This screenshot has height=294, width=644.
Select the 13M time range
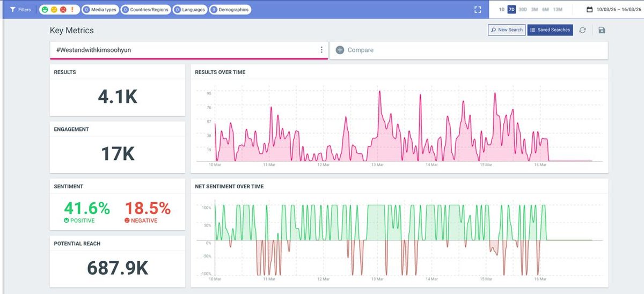pos(558,10)
